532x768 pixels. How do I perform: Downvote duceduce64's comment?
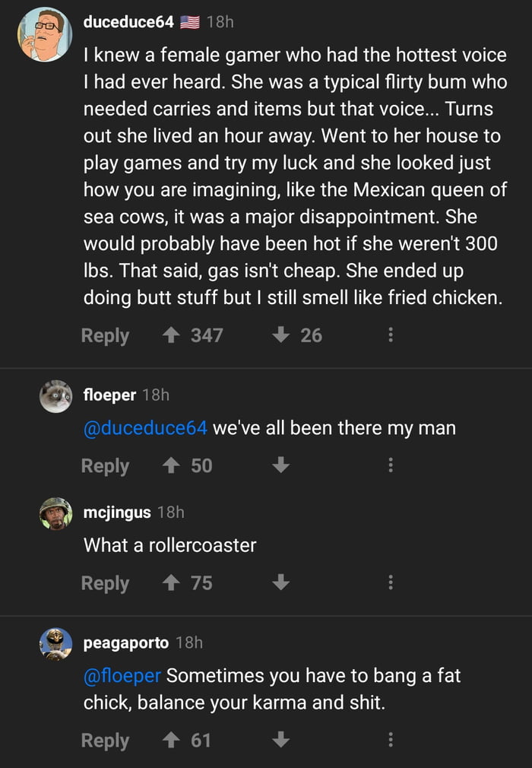281,335
